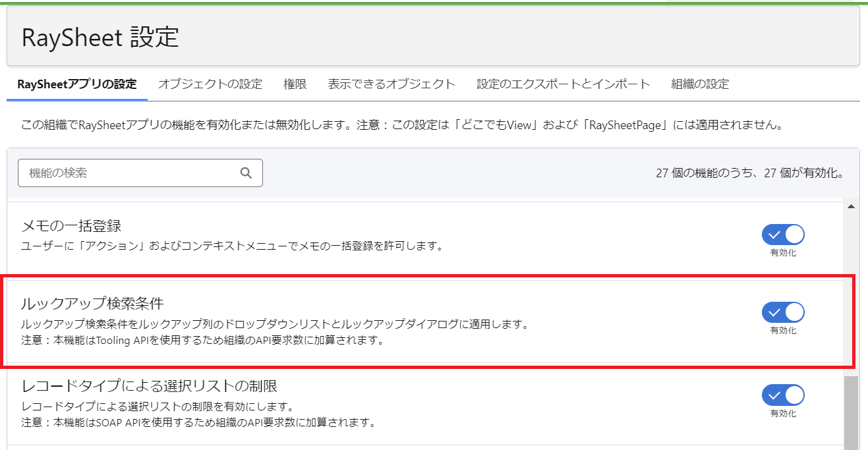Go to 設定のエクスポートとインポート tab
Viewport: 868px width, 450px height.
click(x=564, y=84)
